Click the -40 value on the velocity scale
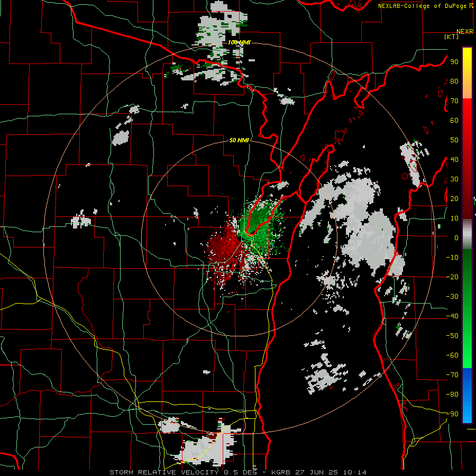 pyautogui.click(x=452, y=316)
